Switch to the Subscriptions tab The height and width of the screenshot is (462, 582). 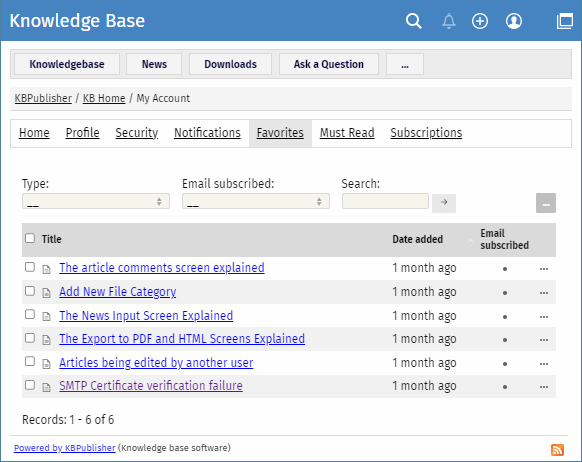point(426,133)
